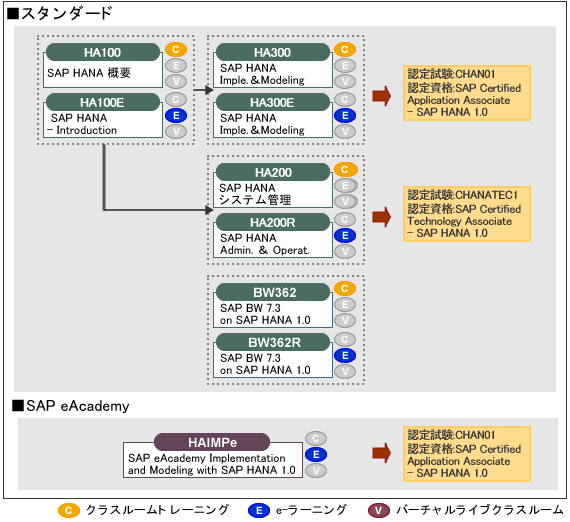Image resolution: width=570 pixels, height=522 pixels.
Task: Click orange C icon beside HA100
Action: [x=176, y=49]
